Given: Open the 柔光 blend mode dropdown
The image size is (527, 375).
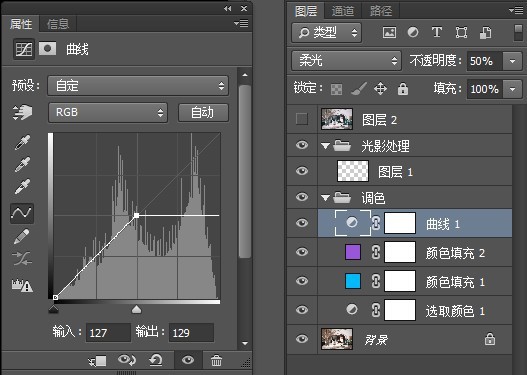Looking at the screenshot, I should (x=346, y=61).
